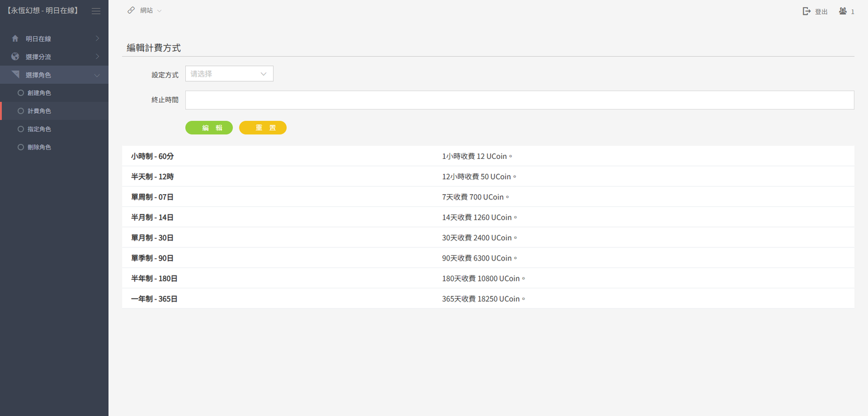Collapse the 選擇角色 menu chevron
Screen dimensions: 868x416
tap(97, 75)
